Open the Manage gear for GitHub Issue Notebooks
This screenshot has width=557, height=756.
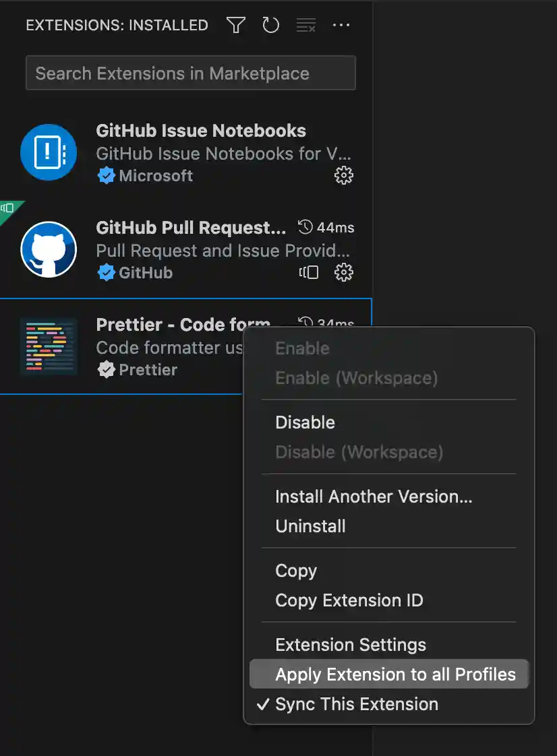(343, 175)
